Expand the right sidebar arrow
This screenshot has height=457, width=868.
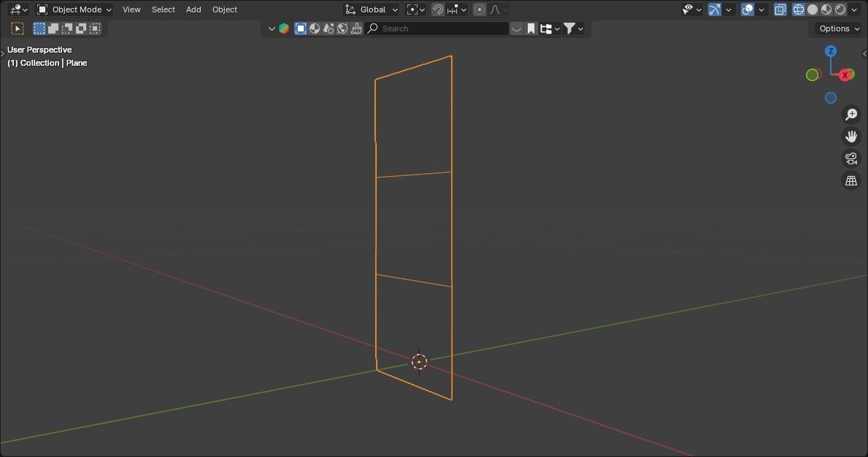[864, 54]
